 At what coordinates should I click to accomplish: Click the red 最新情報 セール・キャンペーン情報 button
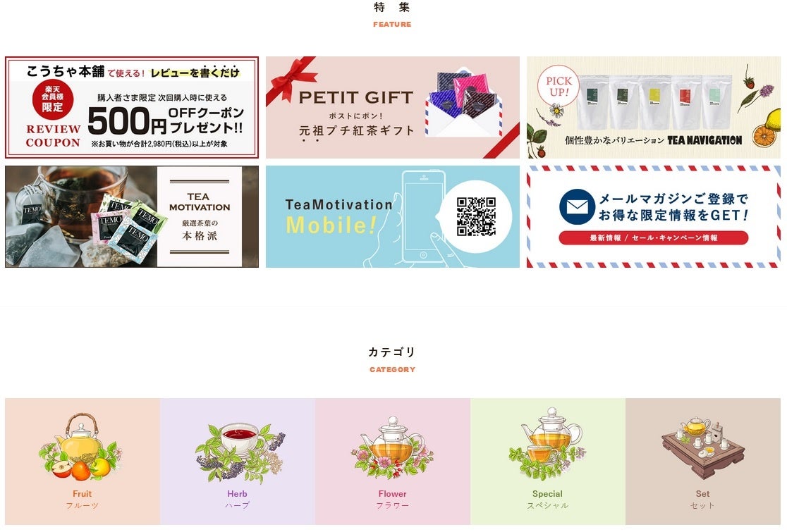pos(654,237)
